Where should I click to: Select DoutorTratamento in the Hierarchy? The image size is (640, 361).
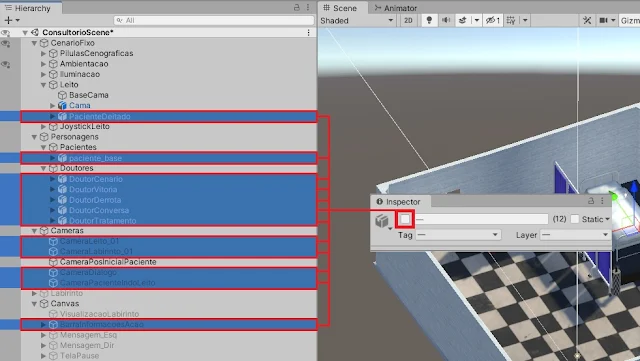click(x=102, y=221)
